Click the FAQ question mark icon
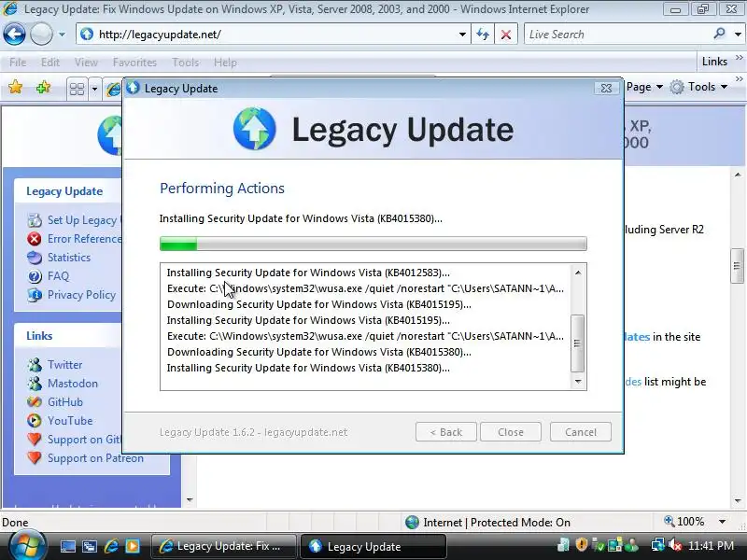The width and height of the screenshot is (747, 560). (x=35, y=276)
